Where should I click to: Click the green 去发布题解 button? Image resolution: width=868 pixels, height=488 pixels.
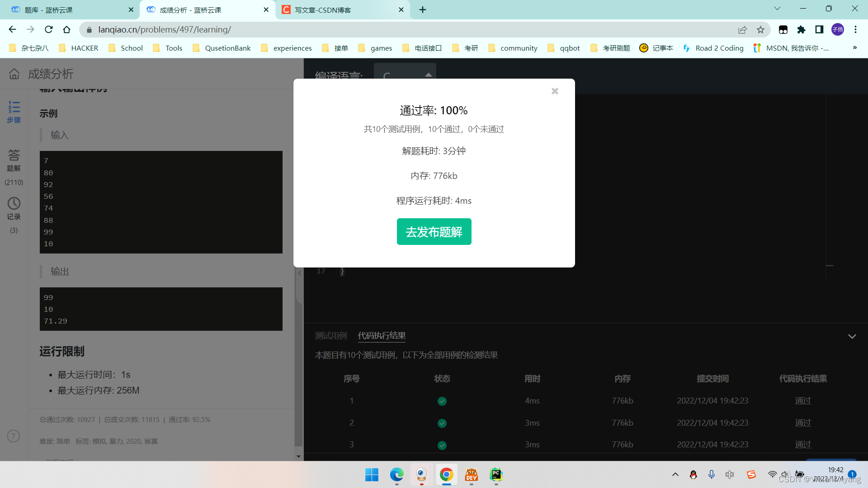point(434,232)
